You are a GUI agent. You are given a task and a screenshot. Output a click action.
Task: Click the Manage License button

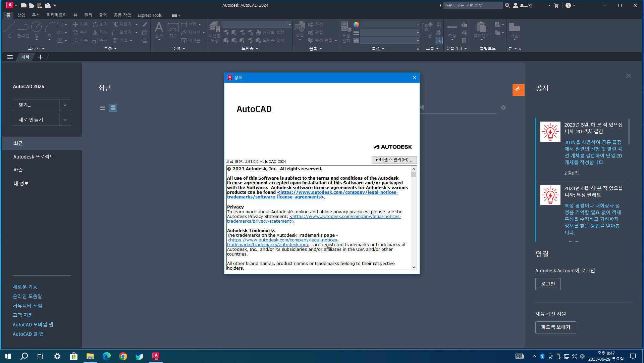(x=394, y=160)
